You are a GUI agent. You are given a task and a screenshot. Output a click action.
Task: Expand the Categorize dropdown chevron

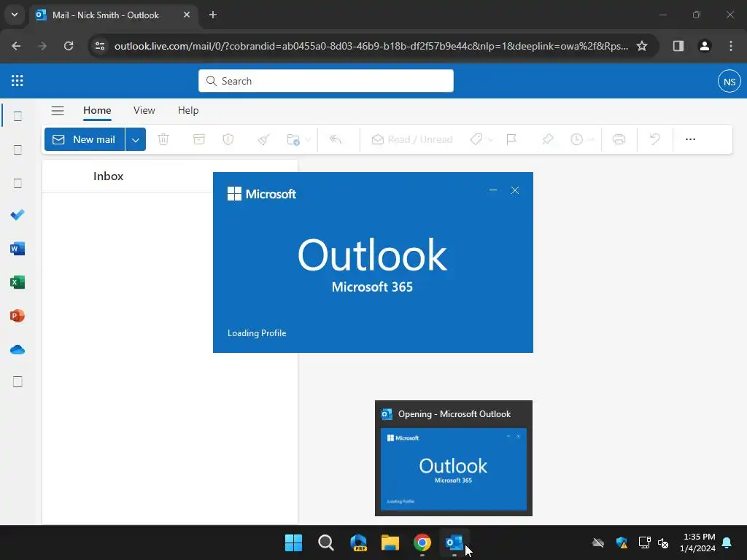pos(490,139)
